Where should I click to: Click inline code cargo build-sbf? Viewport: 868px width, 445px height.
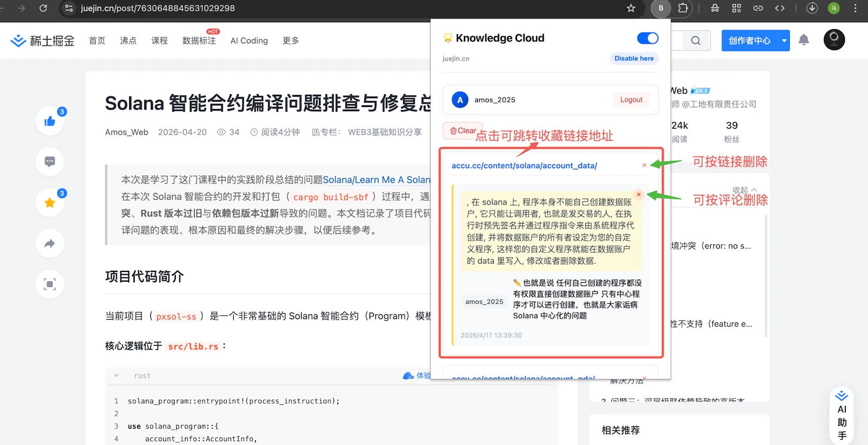[331, 197]
